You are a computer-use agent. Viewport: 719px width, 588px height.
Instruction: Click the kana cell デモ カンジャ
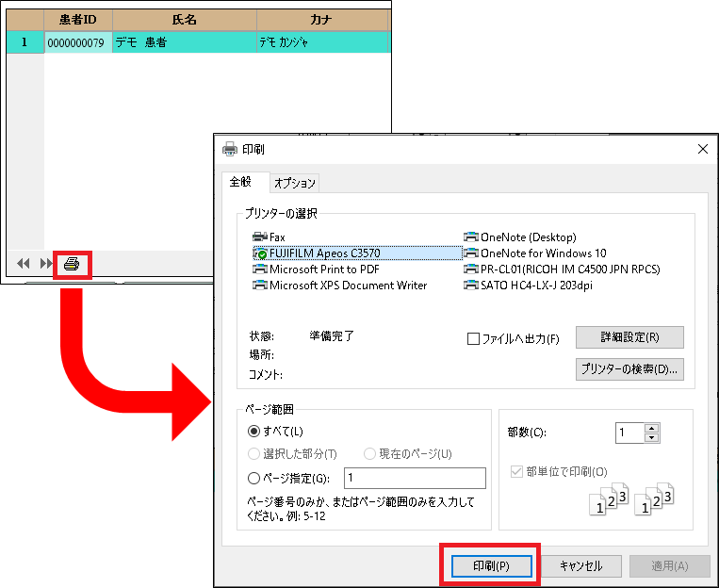(x=322, y=42)
